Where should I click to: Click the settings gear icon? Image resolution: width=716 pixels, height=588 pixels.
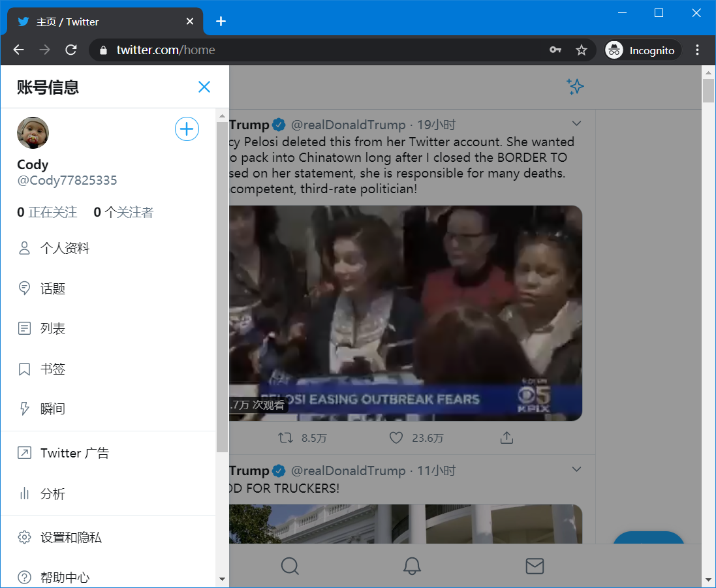[24, 537]
